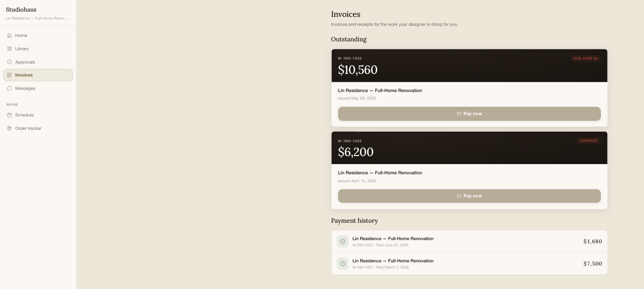Click paid check icon for INV-1001

tap(342, 264)
